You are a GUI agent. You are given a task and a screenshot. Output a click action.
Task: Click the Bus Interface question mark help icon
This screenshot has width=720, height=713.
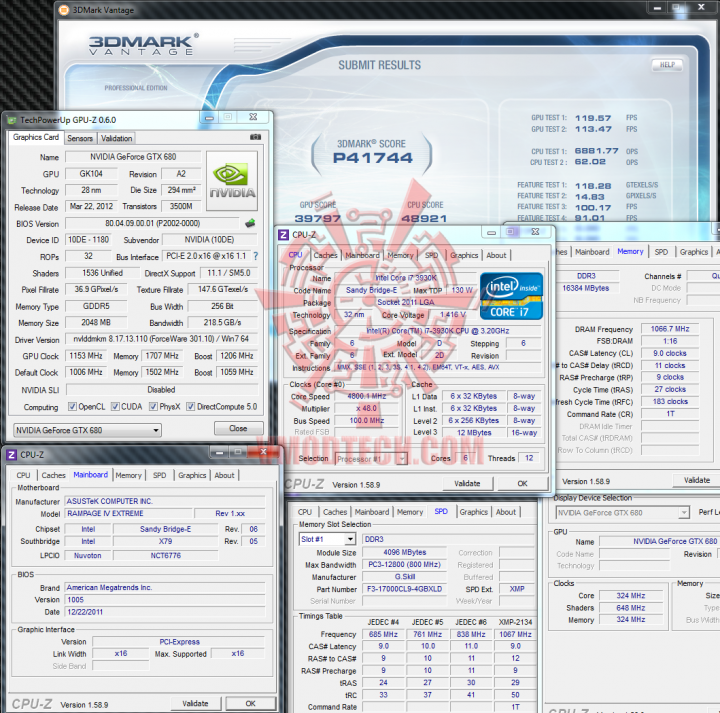tap(256, 256)
